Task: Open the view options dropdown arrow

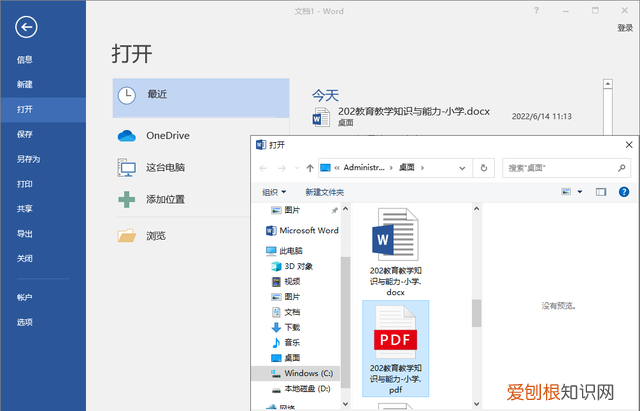Action: tap(580, 192)
